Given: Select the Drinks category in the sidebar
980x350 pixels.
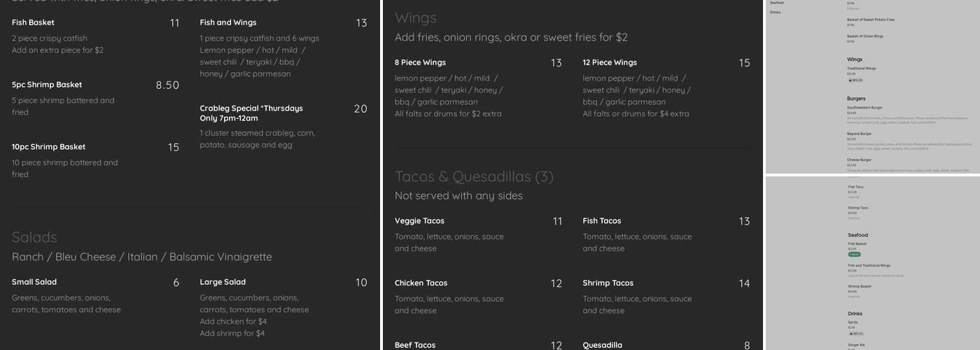Looking at the screenshot, I should point(776,12).
